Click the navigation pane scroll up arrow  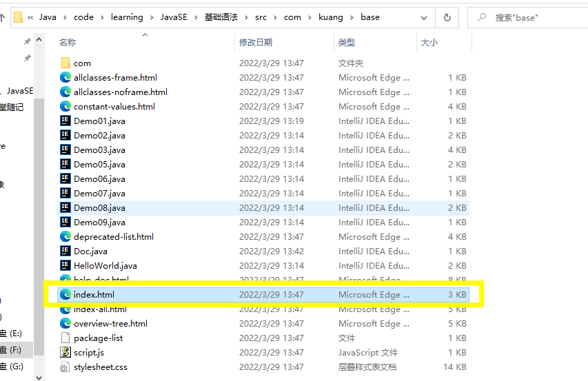[39, 40]
